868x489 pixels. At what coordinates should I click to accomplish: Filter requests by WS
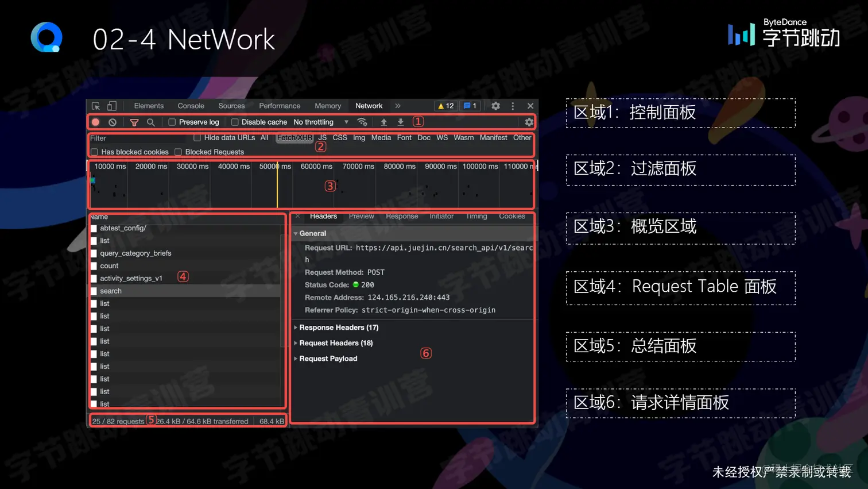click(x=442, y=137)
